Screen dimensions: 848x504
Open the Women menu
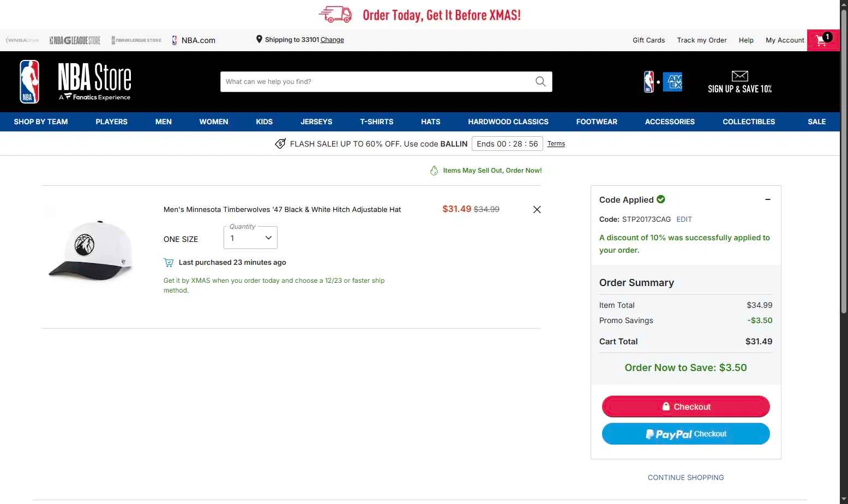pyautogui.click(x=214, y=122)
